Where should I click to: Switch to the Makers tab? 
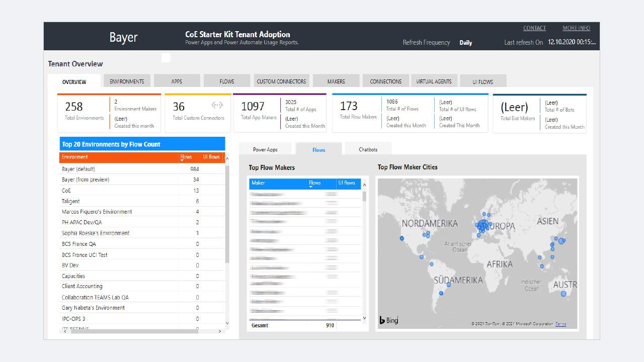point(336,81)
